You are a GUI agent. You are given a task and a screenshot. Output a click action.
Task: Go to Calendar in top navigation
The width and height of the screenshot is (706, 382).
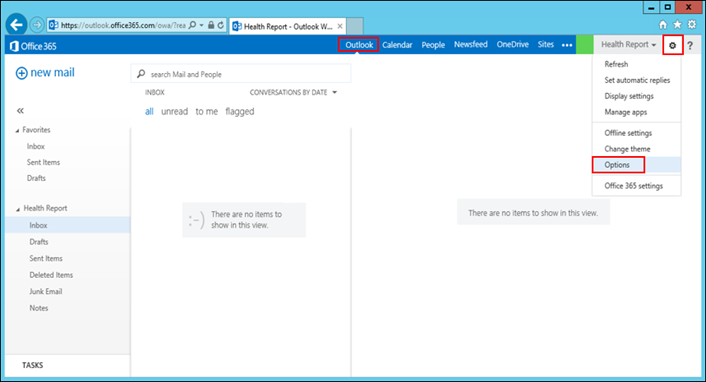click(x=397, y=45)
